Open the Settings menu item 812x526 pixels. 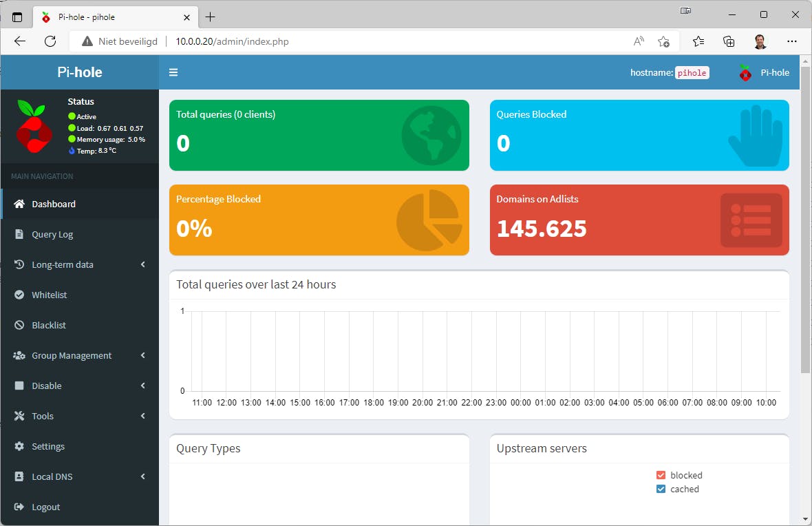81,446
